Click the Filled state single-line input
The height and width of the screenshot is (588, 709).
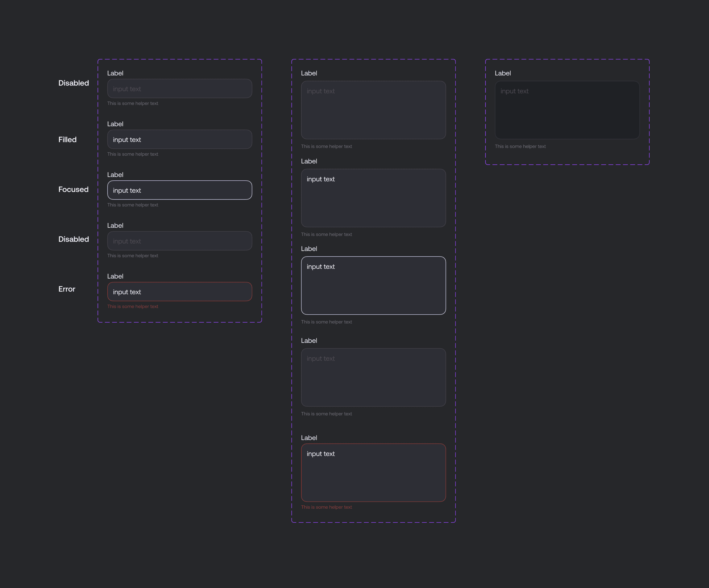coord(179,140)
